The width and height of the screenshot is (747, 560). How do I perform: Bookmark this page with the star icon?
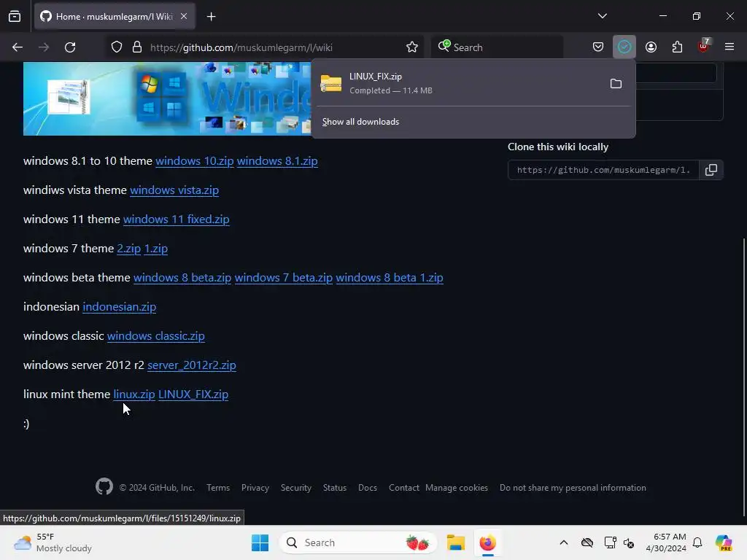point(412,47)
